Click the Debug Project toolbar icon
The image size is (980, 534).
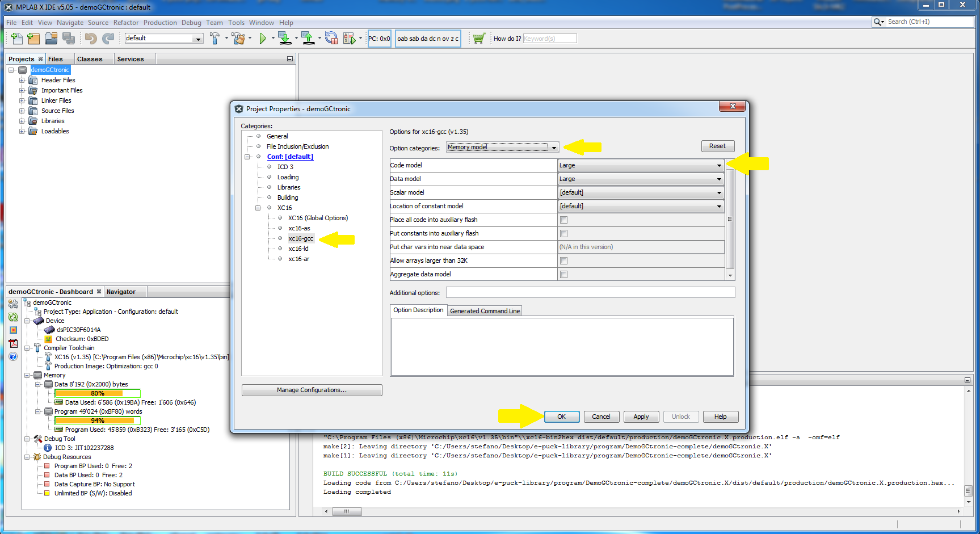point(349,38)
